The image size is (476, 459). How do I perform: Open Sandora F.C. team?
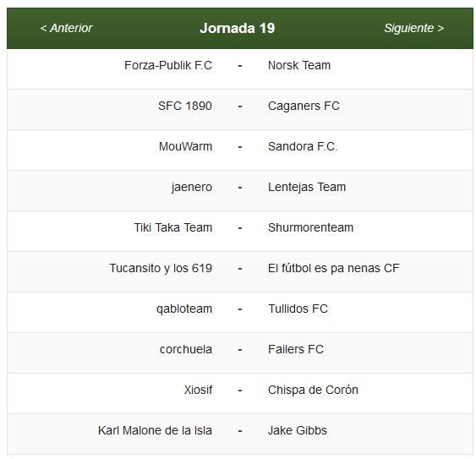tap(303, 146)
